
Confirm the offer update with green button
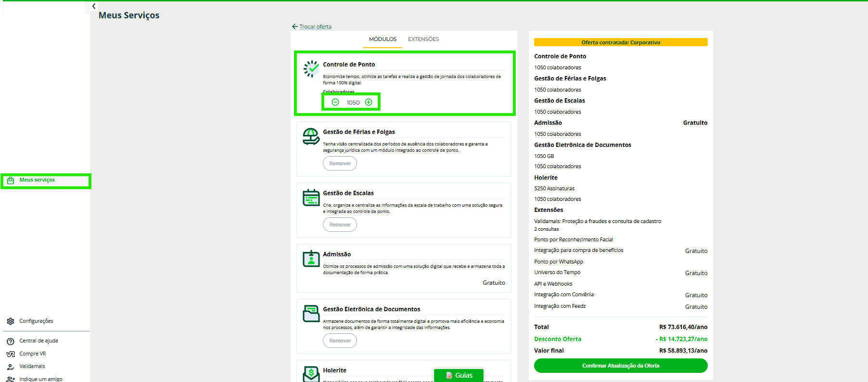coord(620,366)
